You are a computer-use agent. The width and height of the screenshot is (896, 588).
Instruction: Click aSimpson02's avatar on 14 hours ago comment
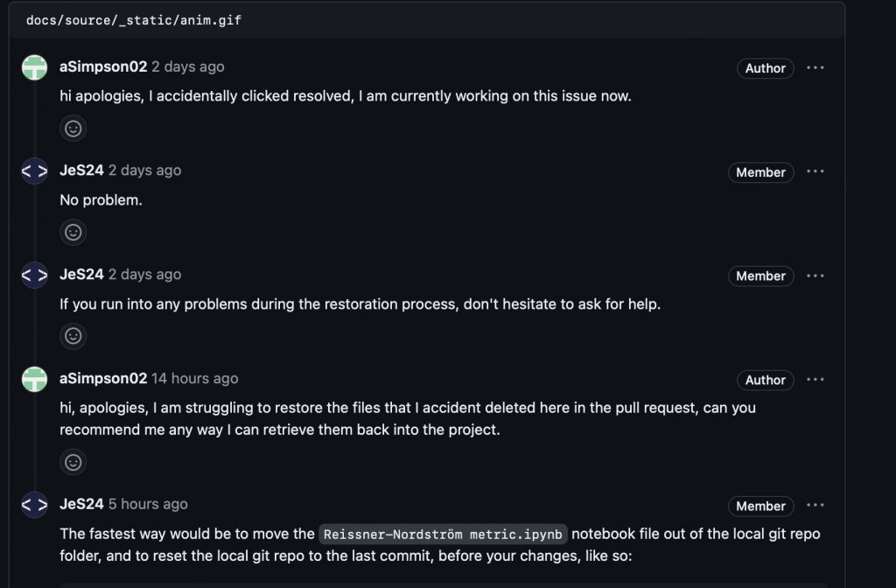(34, 380)
